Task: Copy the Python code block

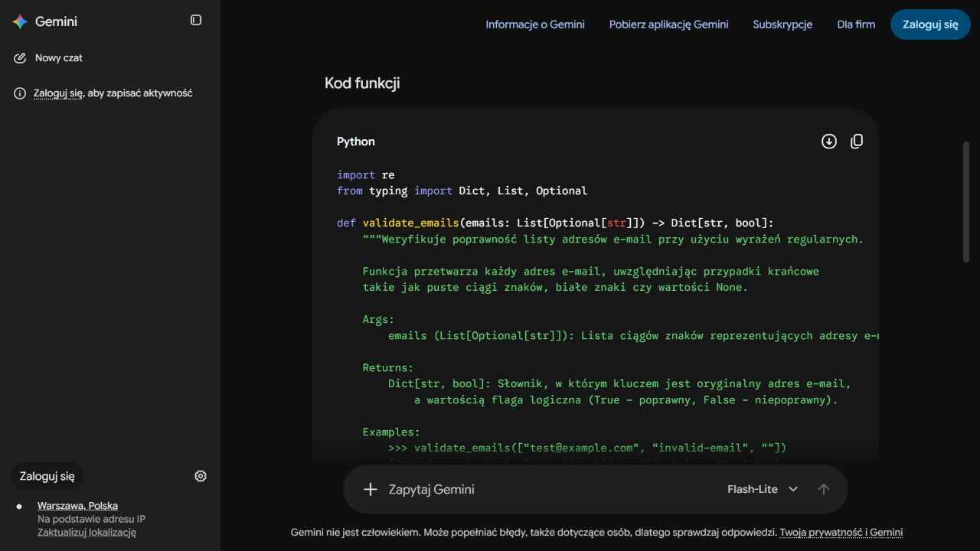Action: (857, 142)
